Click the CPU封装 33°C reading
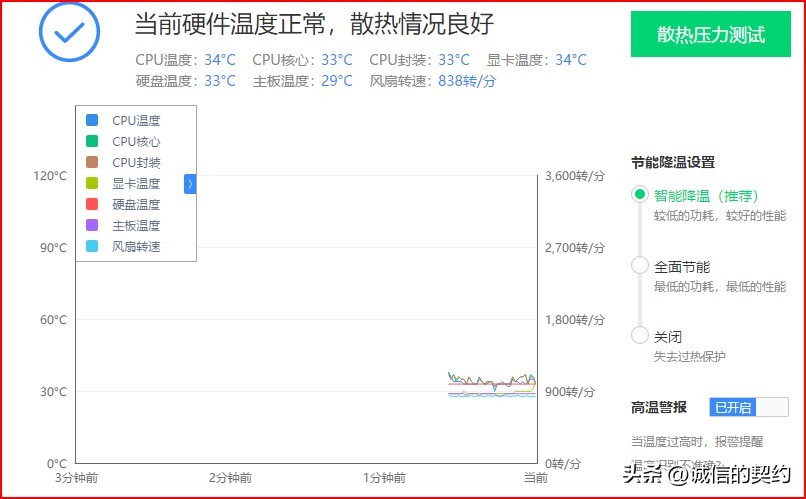This screenshot has width=806, height=499. [x=419, y=60]
